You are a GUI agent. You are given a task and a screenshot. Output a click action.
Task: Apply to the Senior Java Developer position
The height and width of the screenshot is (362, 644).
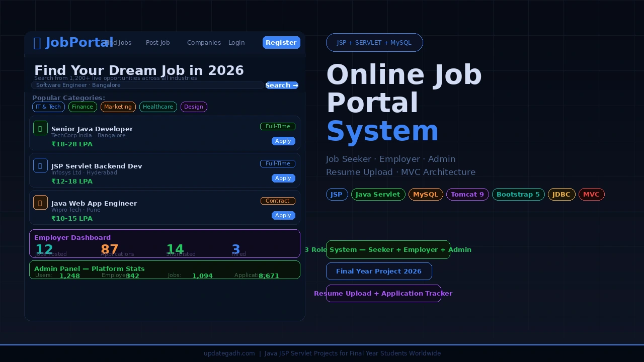pos(283,141)
